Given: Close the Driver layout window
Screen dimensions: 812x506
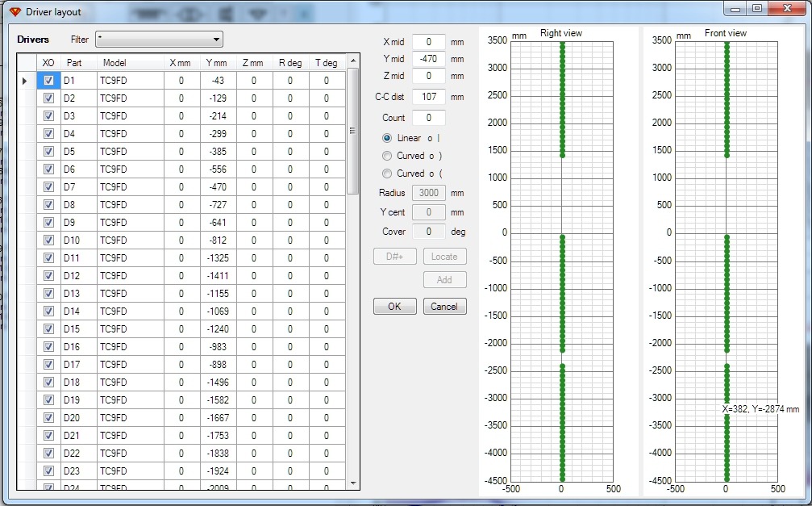Looking at the screenshot, I should point(789,9).
